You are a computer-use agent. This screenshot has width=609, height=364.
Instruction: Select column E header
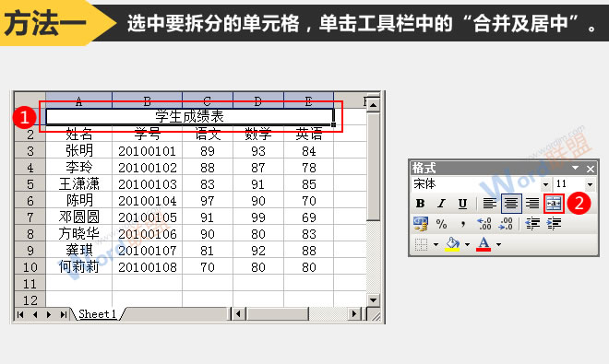point(309,100)
